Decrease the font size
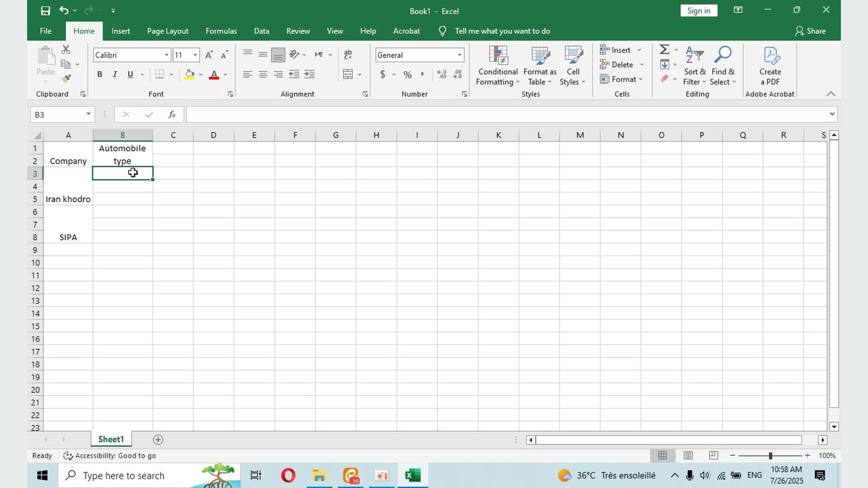 [x=224, y=55]
